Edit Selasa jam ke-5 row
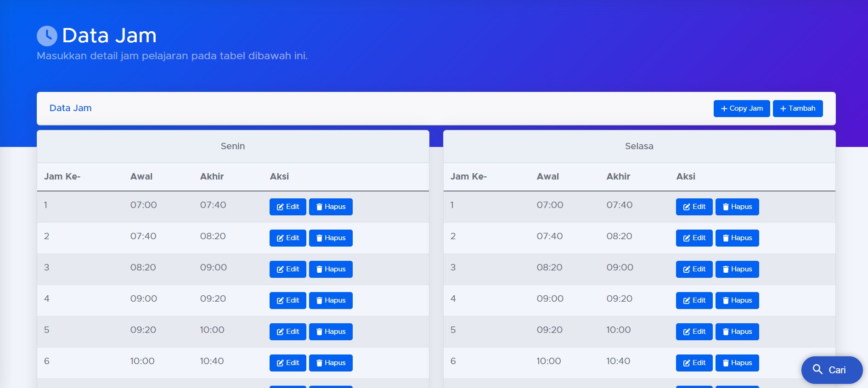Viewport: 868px width, 388px height. point(694,332)
